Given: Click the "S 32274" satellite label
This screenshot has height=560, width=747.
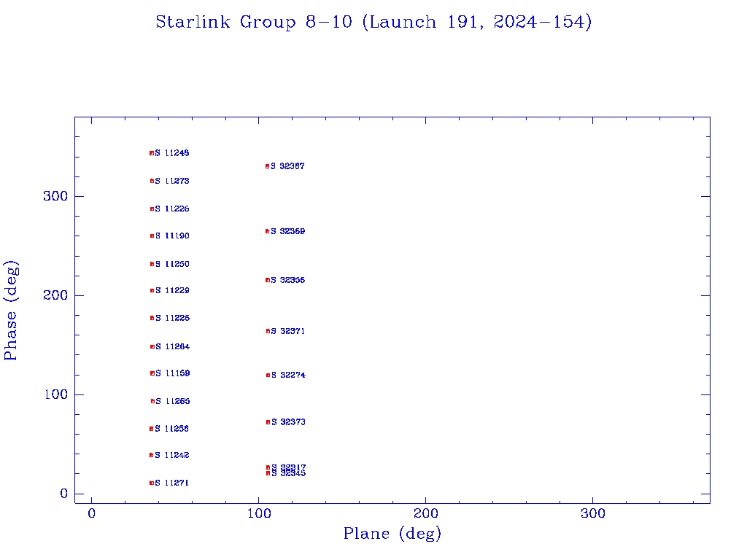Looking at the screenshot, I should (x=288, y=376).
